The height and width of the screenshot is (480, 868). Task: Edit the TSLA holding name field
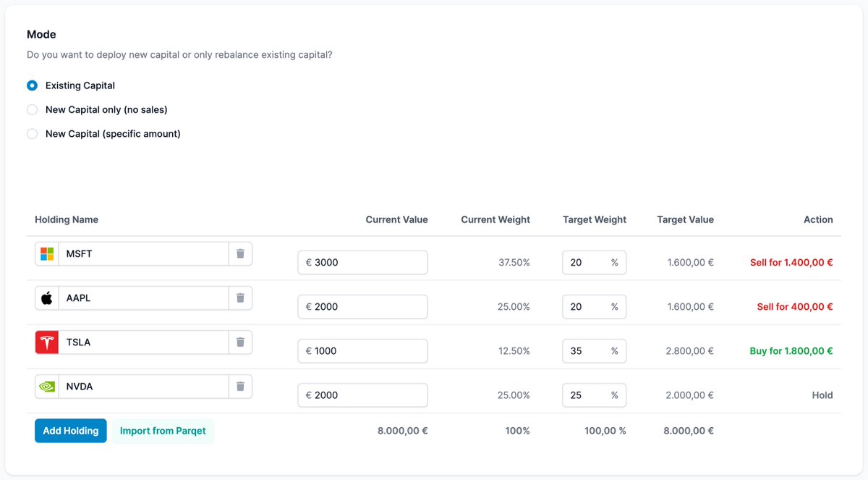pos(143,342)
